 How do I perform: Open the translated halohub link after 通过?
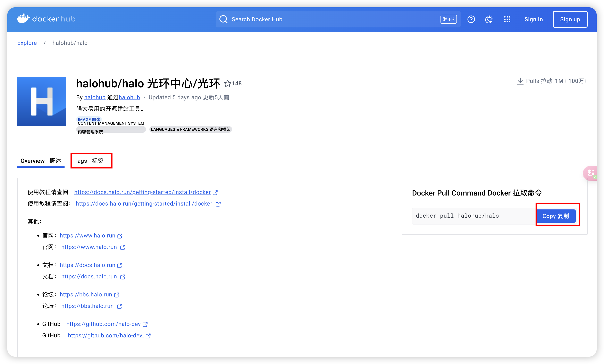[129, 97]
